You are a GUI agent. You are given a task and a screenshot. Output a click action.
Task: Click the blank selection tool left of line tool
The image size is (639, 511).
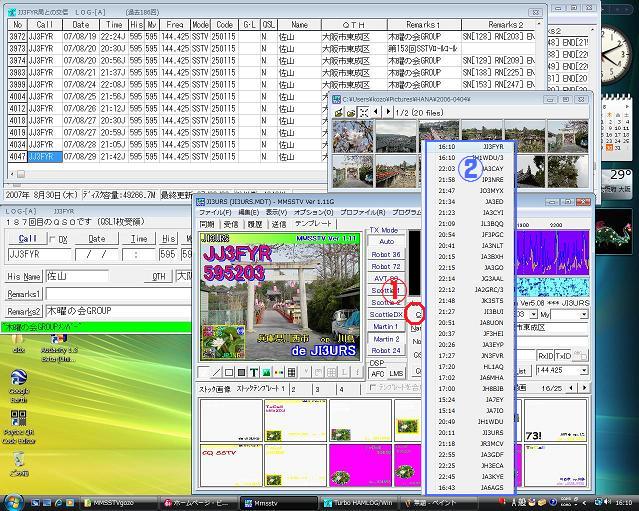[203, 372]
